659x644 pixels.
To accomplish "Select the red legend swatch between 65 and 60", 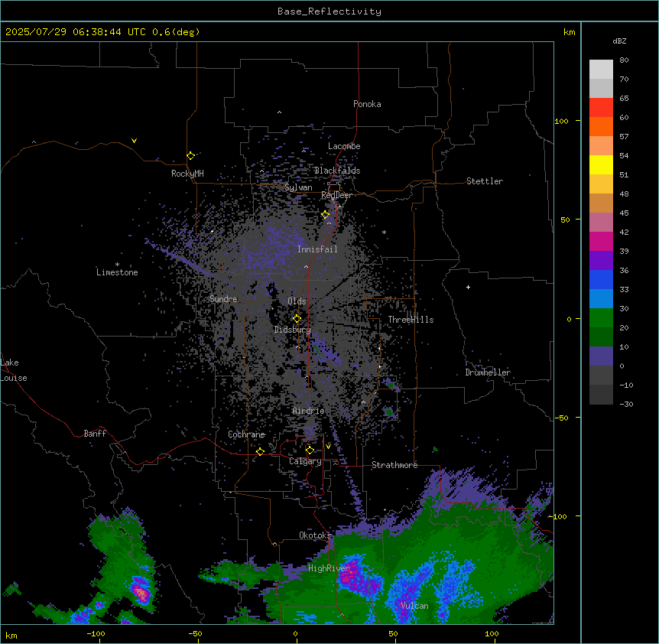I will (601, 107).
